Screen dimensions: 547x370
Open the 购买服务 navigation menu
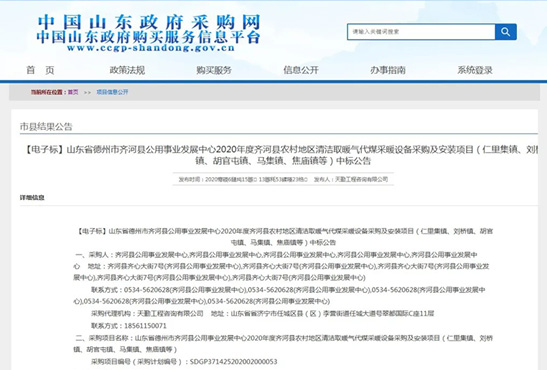pyautogui.click(x=214, y=70)
